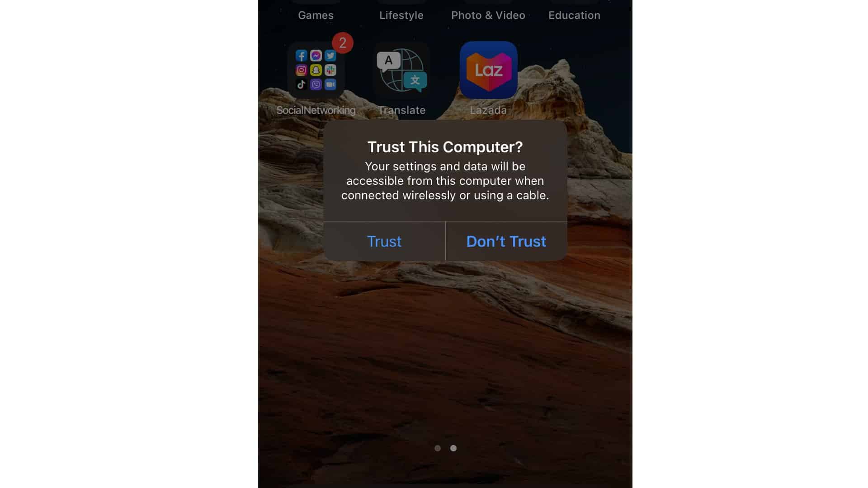868x488 pixels.
Task: Open Snapchat from SocialNetworking folder
Action: [x=316, y=70]
